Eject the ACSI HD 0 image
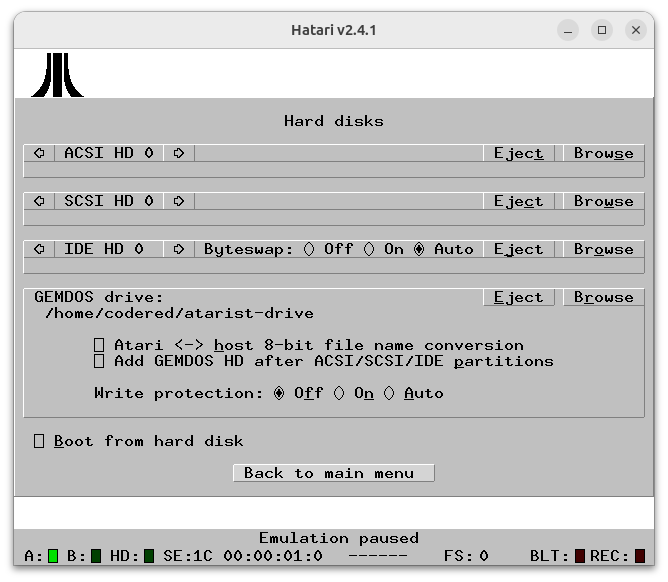 [519, 153]
